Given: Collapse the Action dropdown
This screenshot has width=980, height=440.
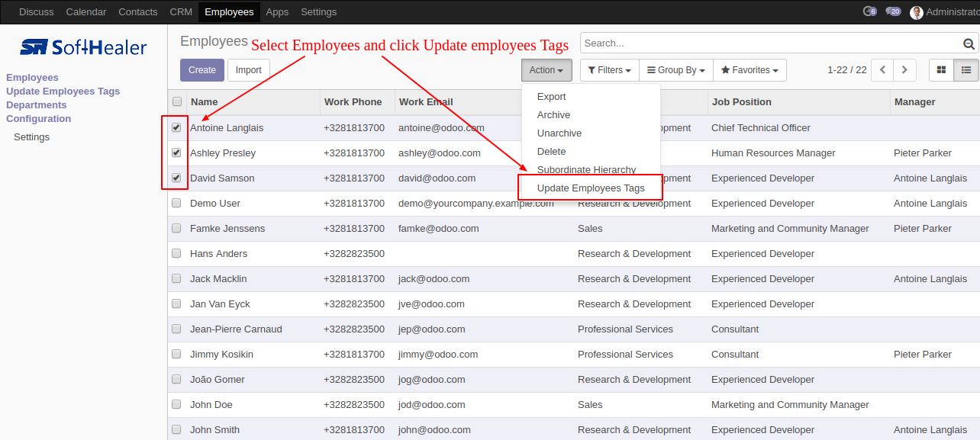Looking at the screenshot, I should click(x=546, y=70).
